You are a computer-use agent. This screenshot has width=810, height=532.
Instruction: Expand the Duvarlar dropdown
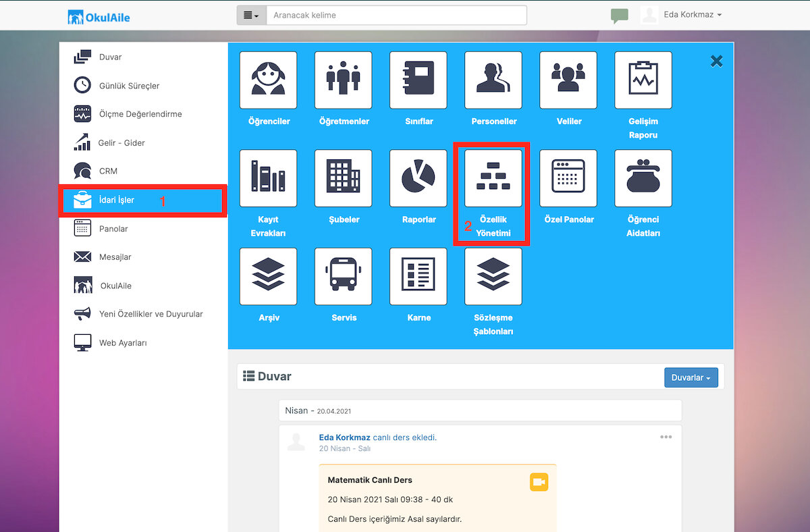[x=691, y=377]
